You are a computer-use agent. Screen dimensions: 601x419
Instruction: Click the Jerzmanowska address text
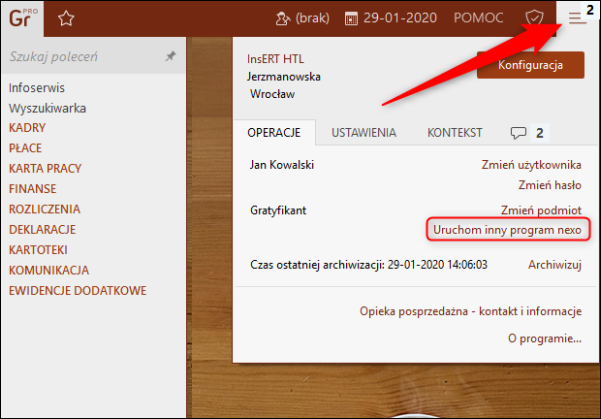(x=284, y=76)
